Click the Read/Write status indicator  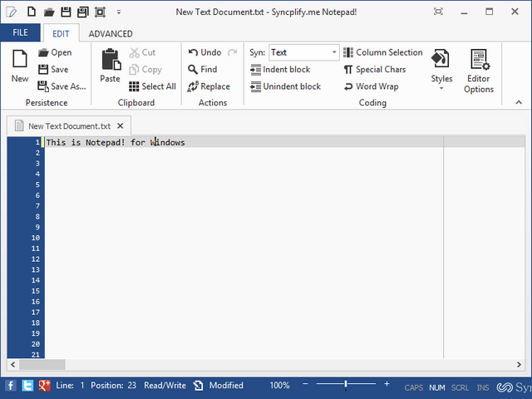(165, 386)
